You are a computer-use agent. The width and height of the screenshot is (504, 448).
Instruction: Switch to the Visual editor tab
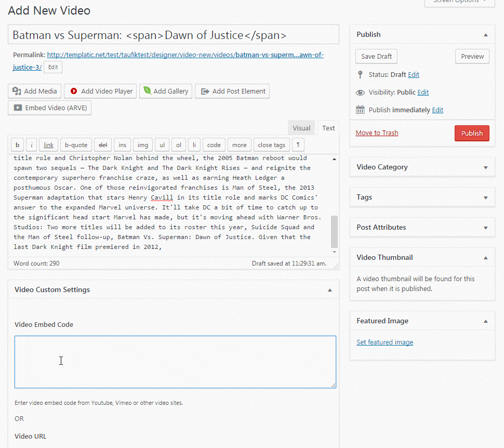coord(301,128)
